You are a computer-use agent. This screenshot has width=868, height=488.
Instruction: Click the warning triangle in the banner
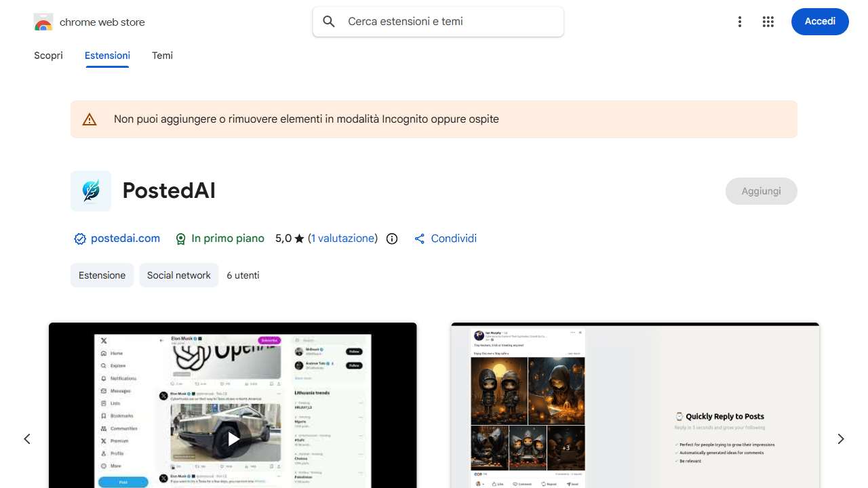(89, 119)
